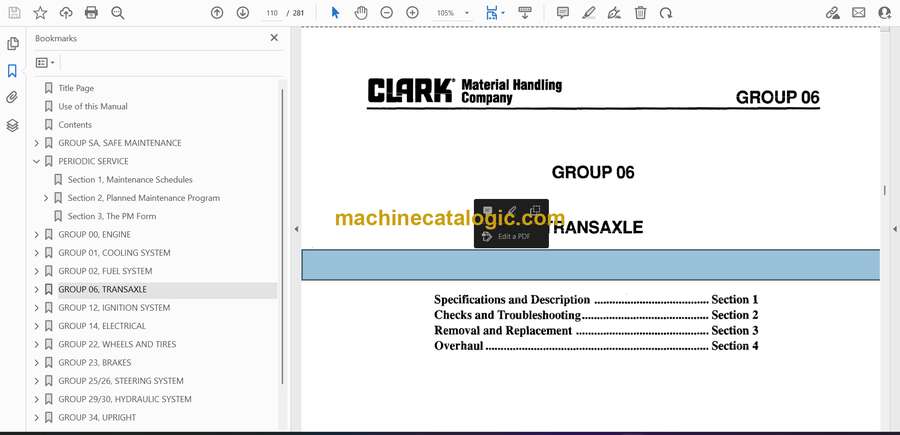Click Checks and Troubleshooting Section 2 line
Screen dimensions: 900x435
click(x=596, y=315)
